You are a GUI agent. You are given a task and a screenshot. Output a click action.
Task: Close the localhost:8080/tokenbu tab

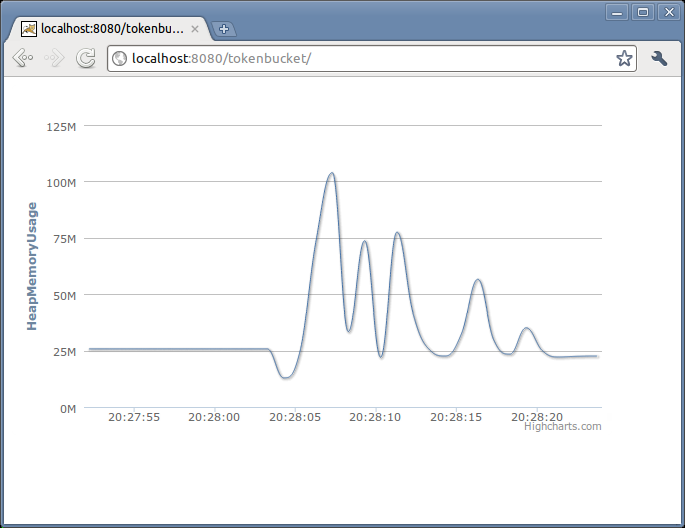click(195, 29)
